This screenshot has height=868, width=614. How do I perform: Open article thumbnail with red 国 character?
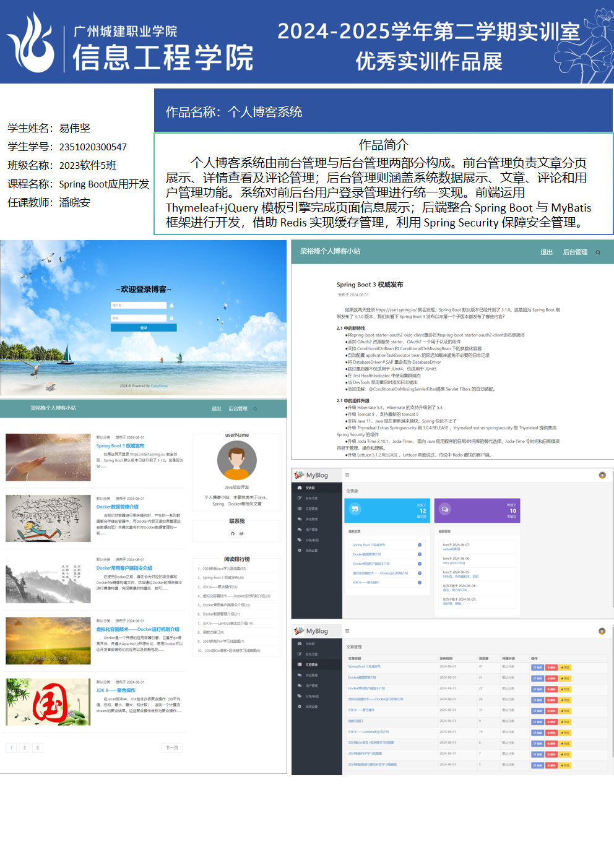pos(48,702)
